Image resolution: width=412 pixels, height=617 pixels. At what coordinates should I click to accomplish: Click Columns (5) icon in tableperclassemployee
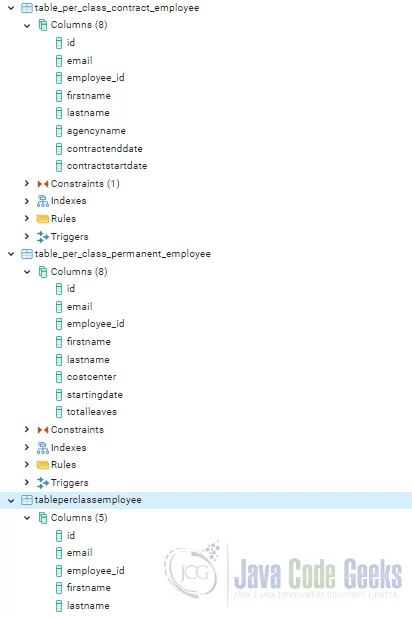42,517
